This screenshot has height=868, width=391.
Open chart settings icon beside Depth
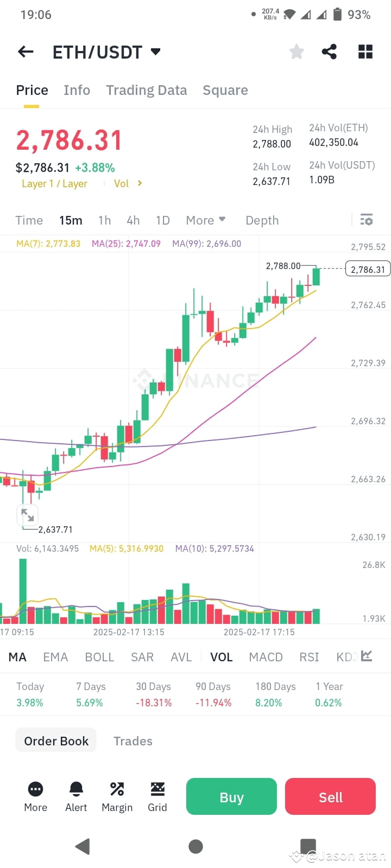(x=367, y=220)
